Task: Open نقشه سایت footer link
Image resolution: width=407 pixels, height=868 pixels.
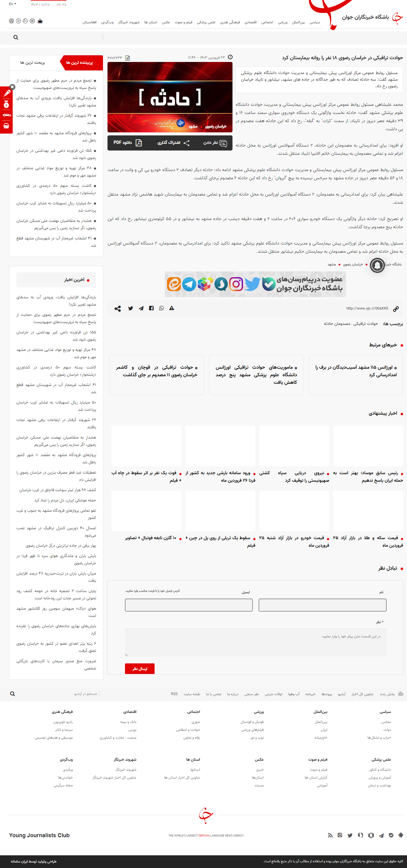Action: point(192,694)
